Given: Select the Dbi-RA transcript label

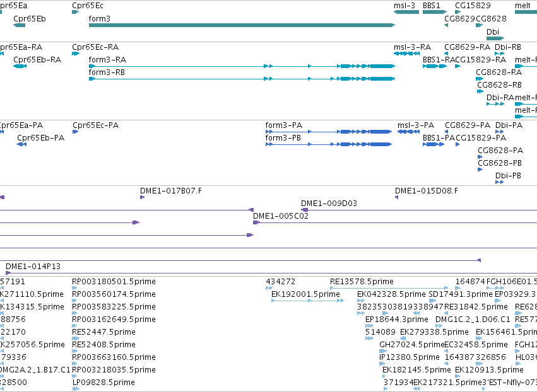Looking at the screenshot, I should (x=500, y=98).
